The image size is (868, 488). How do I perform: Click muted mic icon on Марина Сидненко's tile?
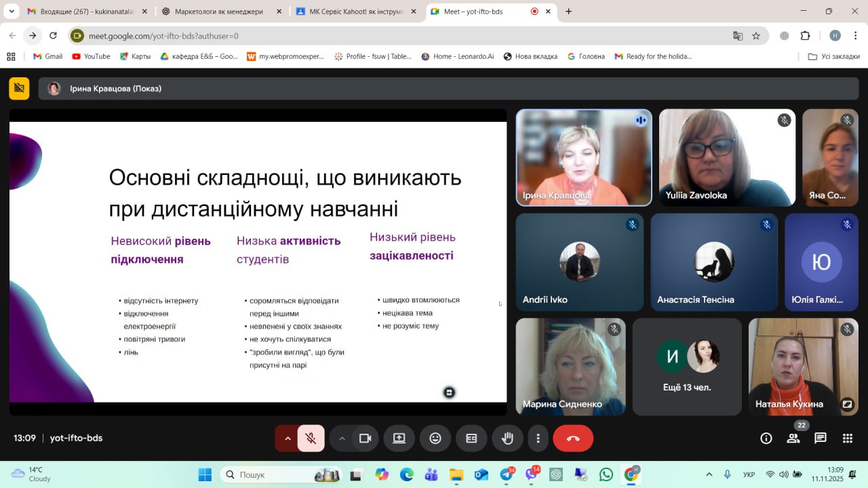click(614, 329)
